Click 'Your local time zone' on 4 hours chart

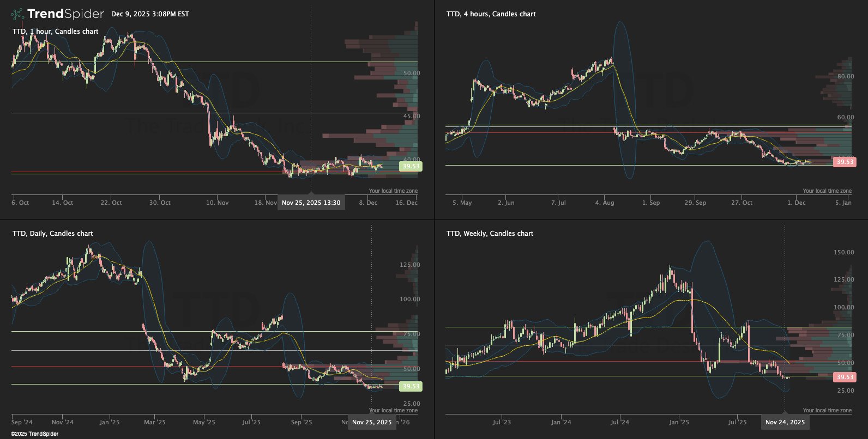(x=827, y=191)
